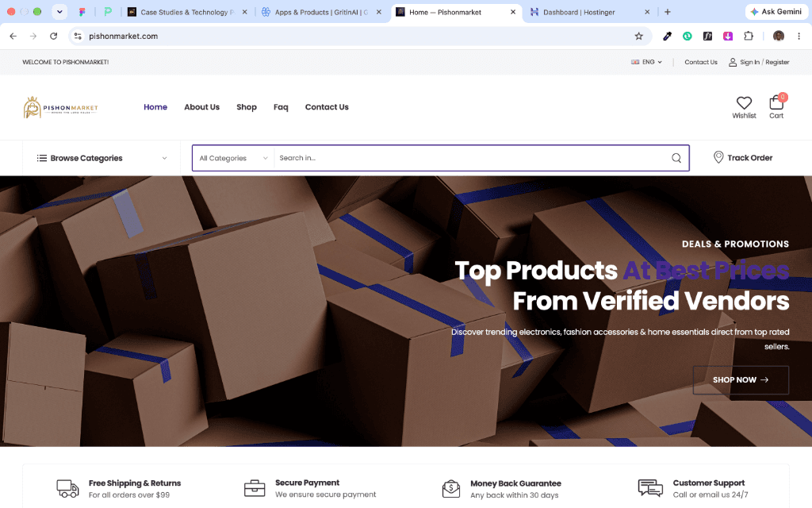This screenshot has width=812, height=508.
Task: Click the Register link
Action: (x=777, y=62)
